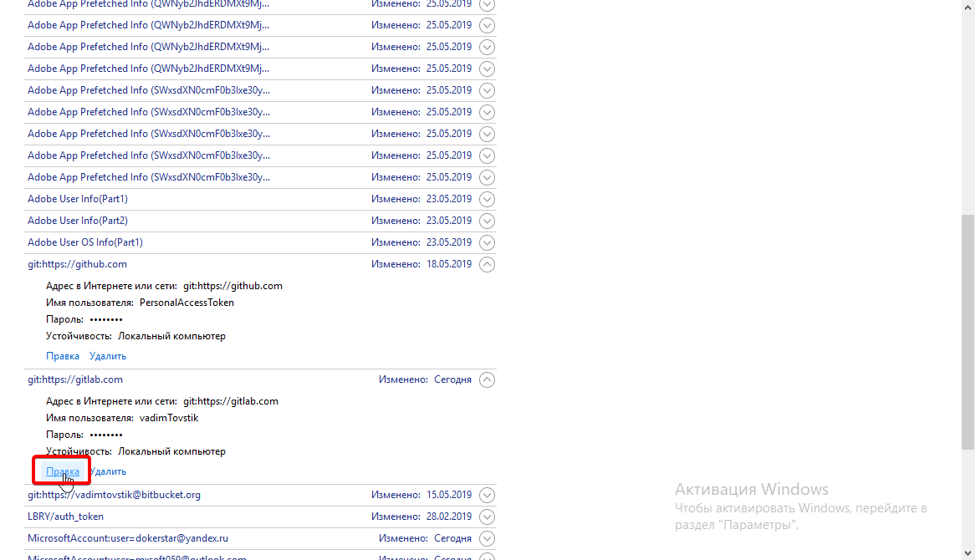975x560 pixels.
Task: Collapse the git:https://gitlab.com entry chevron
Action: tap(487, 379)
